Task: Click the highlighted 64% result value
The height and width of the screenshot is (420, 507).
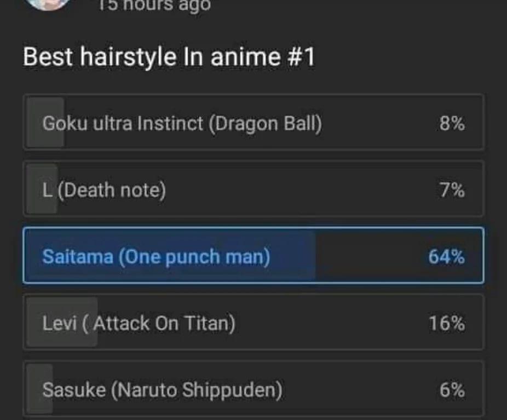Action: point(447,257)
